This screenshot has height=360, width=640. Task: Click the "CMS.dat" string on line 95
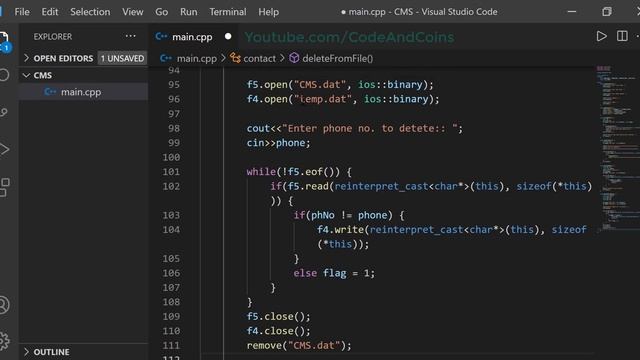click(320, 84)
